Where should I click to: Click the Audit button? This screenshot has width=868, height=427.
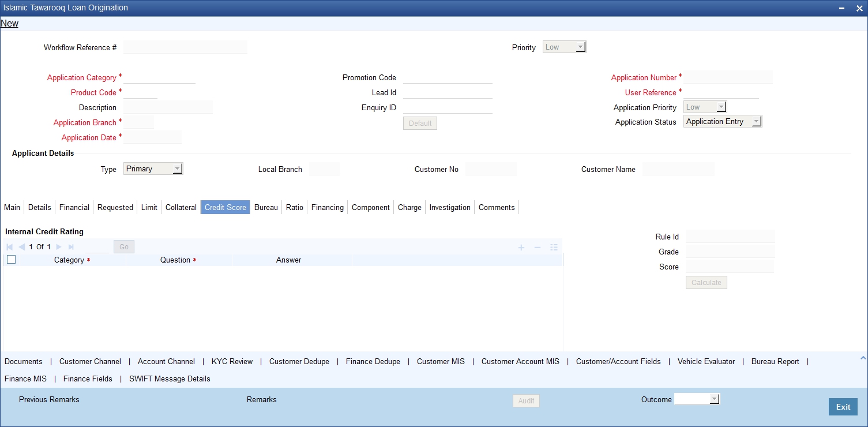[526, 401]
